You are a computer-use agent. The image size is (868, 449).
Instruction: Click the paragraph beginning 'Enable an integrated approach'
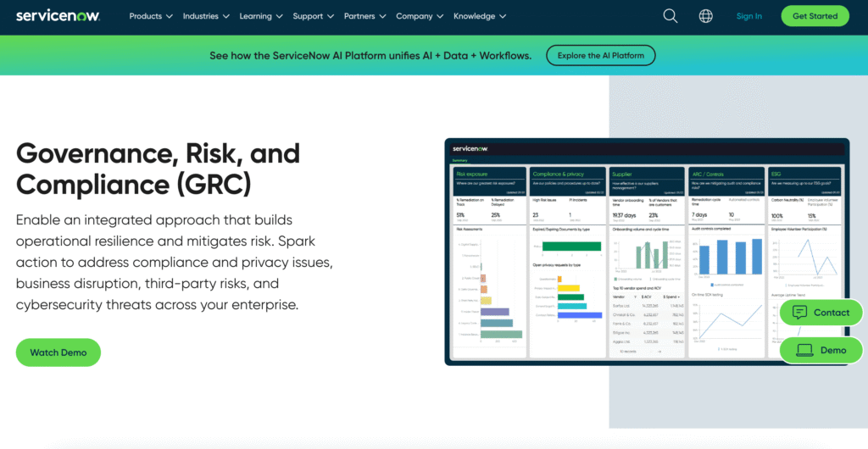tap(175, 262)
